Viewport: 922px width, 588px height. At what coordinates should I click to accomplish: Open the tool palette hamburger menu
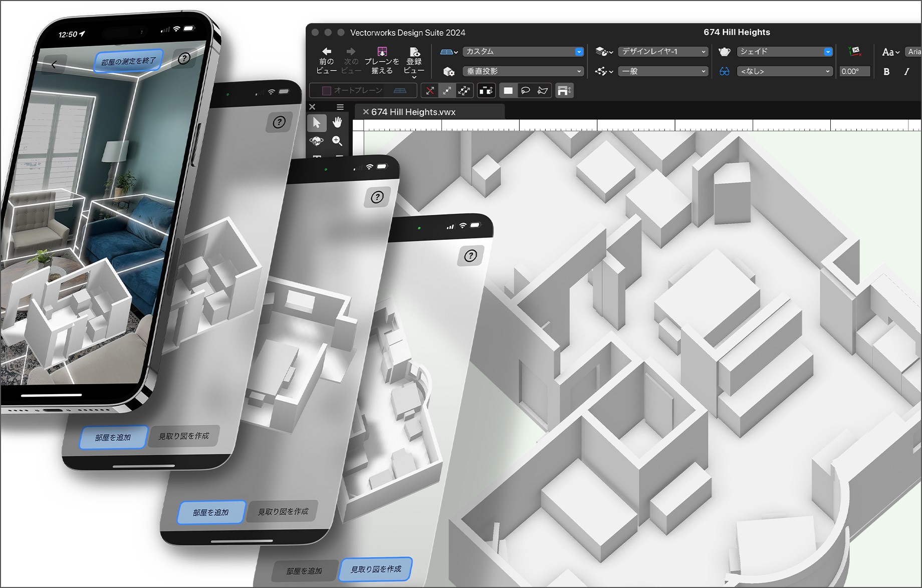[x=340, y=107]
